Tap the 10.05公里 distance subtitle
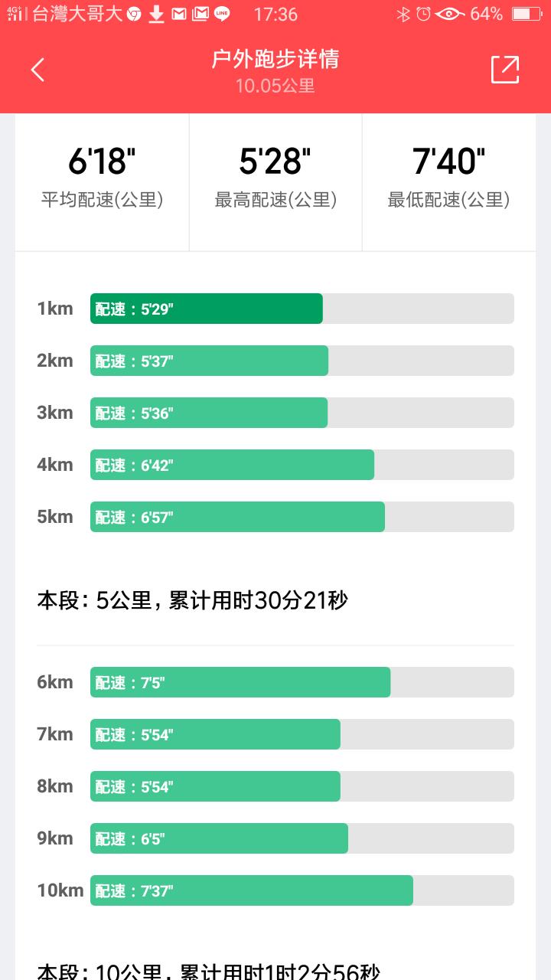 (275, 86)
